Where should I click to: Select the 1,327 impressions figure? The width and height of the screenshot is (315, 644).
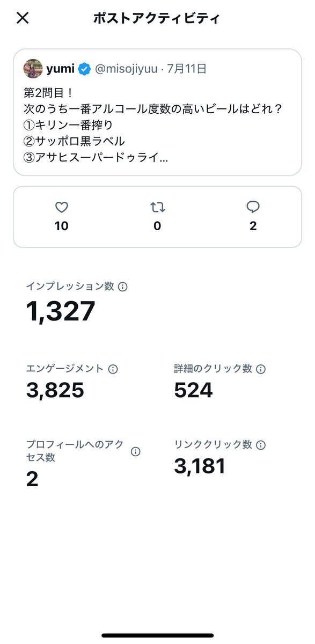61,312
